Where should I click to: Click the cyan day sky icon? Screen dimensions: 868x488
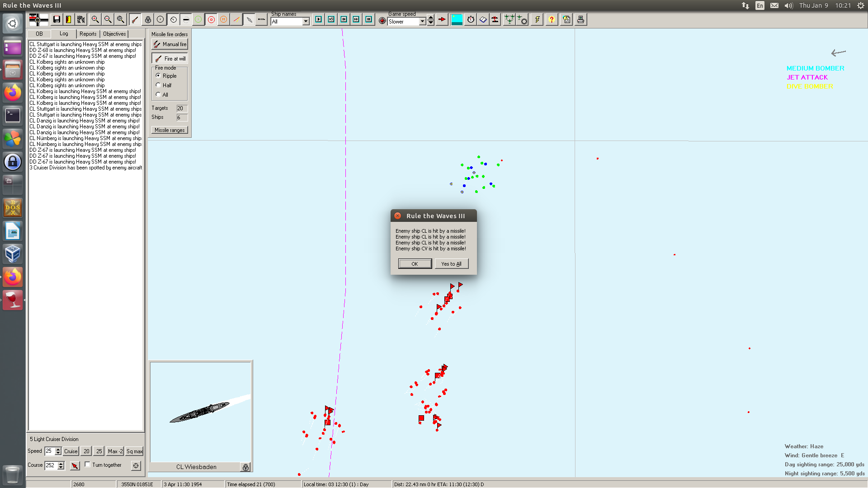click(457, 19)
